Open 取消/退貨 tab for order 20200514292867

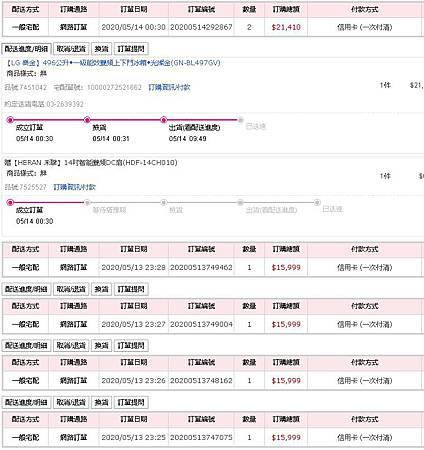click(x=71, y=49)
